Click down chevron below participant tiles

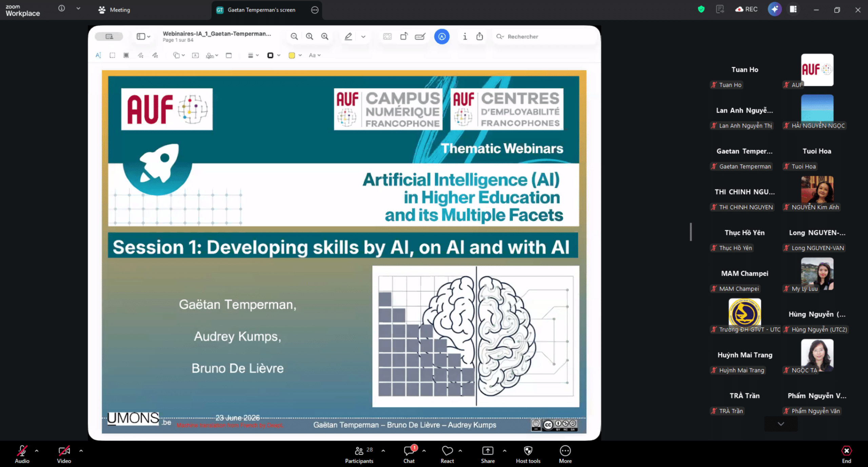click(x=781, y=424)
